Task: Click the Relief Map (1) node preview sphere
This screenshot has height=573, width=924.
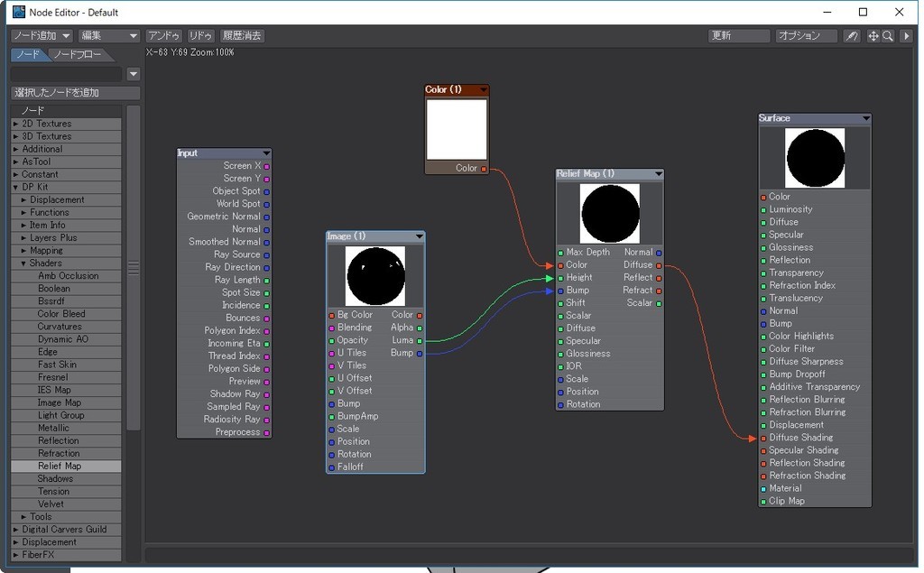Action: 610,213
